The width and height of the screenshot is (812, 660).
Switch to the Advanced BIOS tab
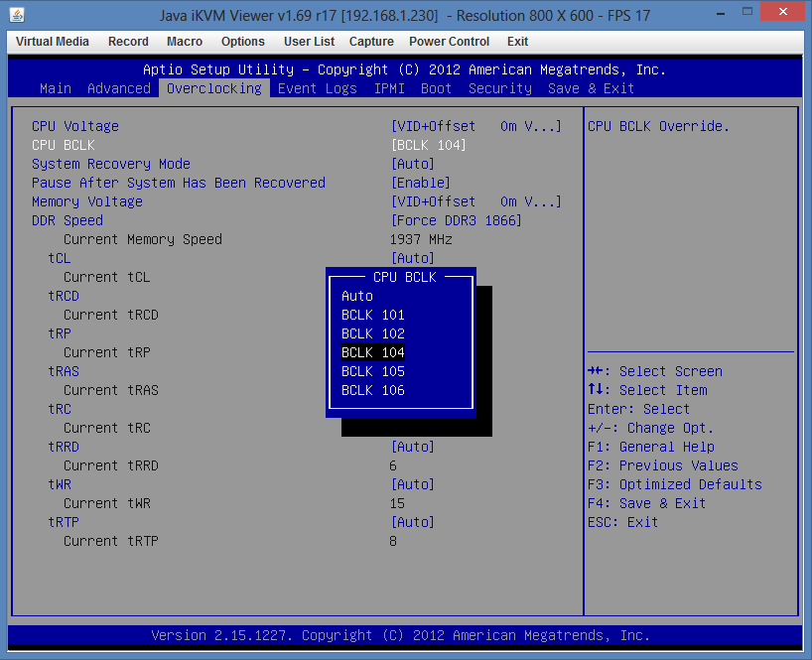[x=119, y=88]
